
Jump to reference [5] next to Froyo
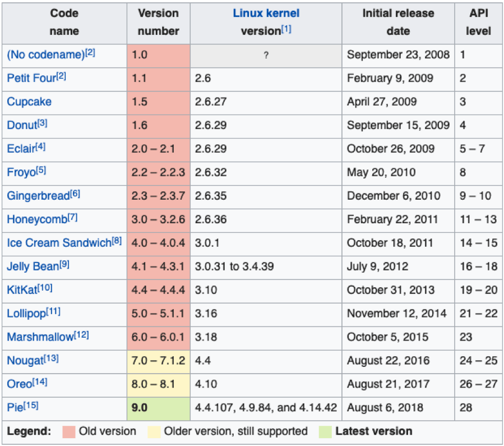[41, 170]
